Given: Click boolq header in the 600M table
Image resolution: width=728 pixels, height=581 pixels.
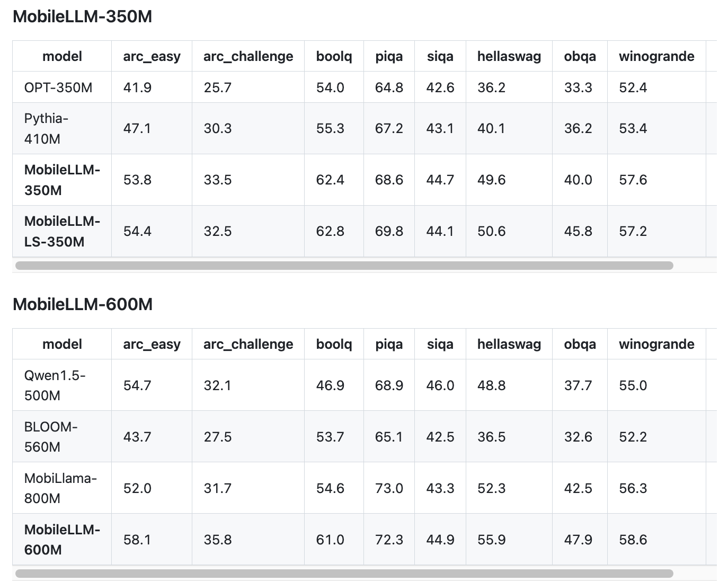Looking at the screenshot, I should [x=334, y=345].
